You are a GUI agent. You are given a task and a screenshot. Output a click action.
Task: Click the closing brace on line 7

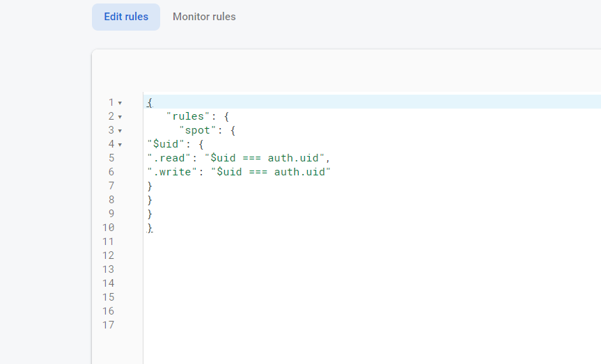click(150, 186)
